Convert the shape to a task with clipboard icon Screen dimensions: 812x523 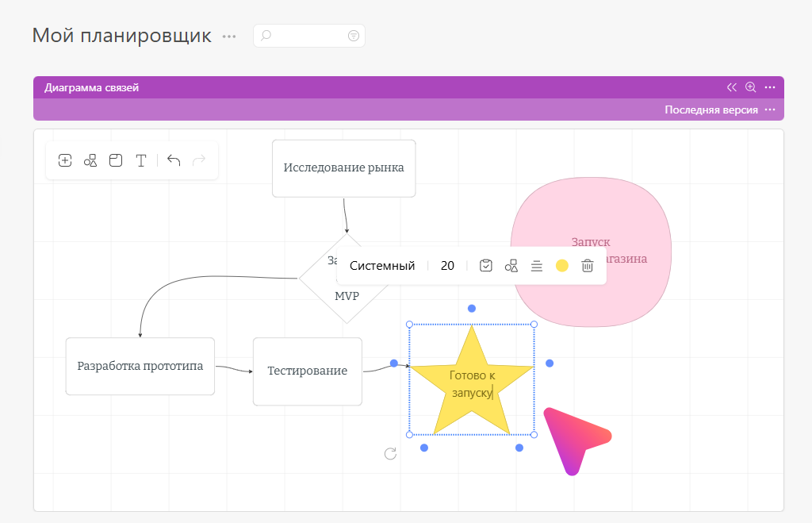click(486, 265)
